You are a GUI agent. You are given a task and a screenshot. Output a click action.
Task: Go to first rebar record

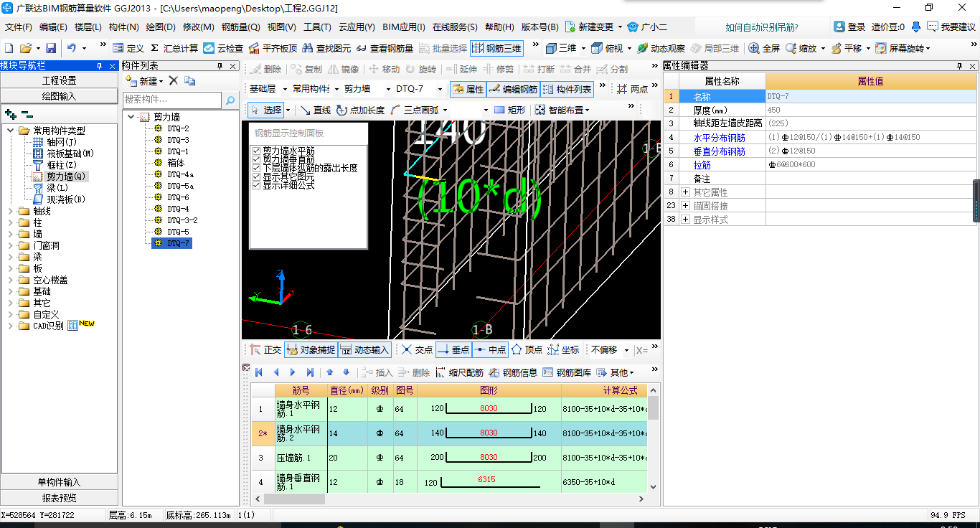[258, 372]
